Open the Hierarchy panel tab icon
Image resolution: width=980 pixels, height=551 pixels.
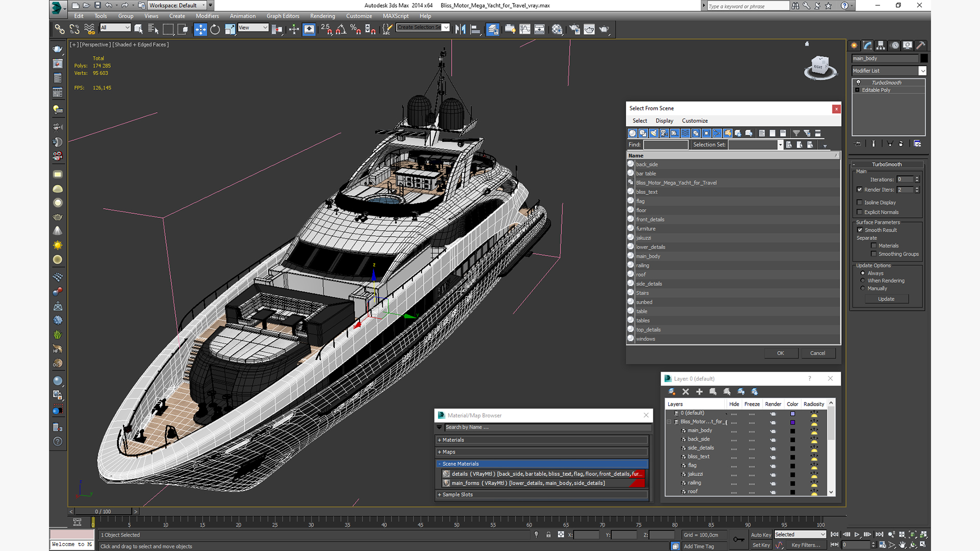click(x=881, y=45)
